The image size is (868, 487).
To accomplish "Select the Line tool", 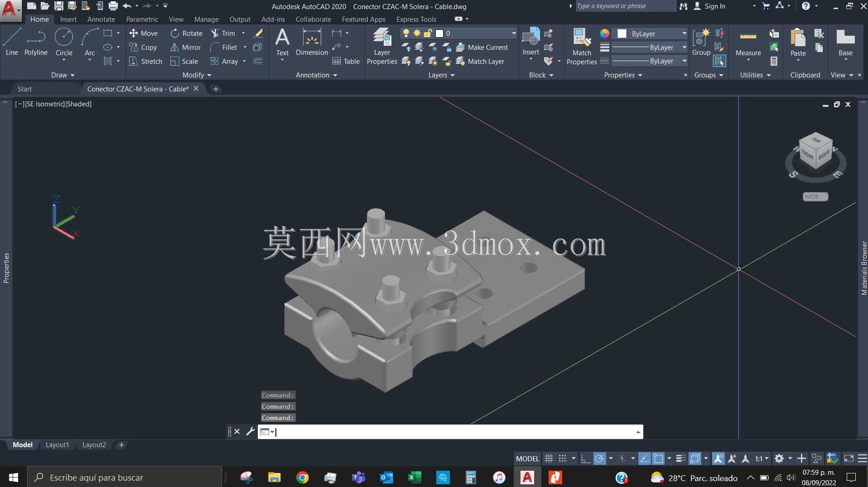I will pyautogui.click(x=12, y=42).
